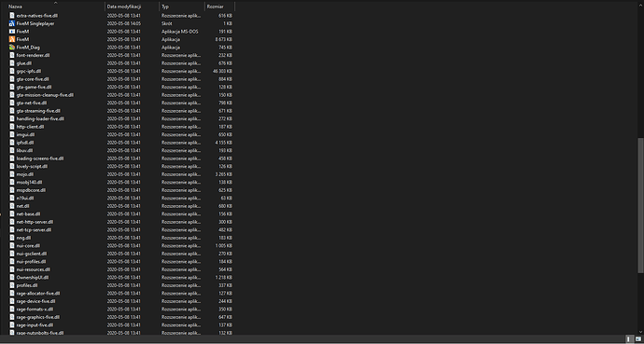
Task: Click the vertical scrollbar thumb
Action: point(640,205)
